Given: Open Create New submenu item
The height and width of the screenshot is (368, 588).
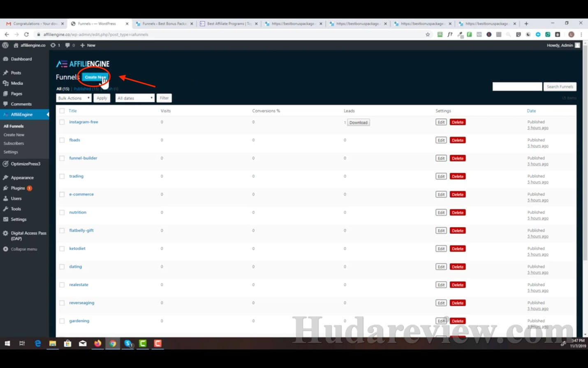Looking at the screenshot, I should click(x=14, y=135).
